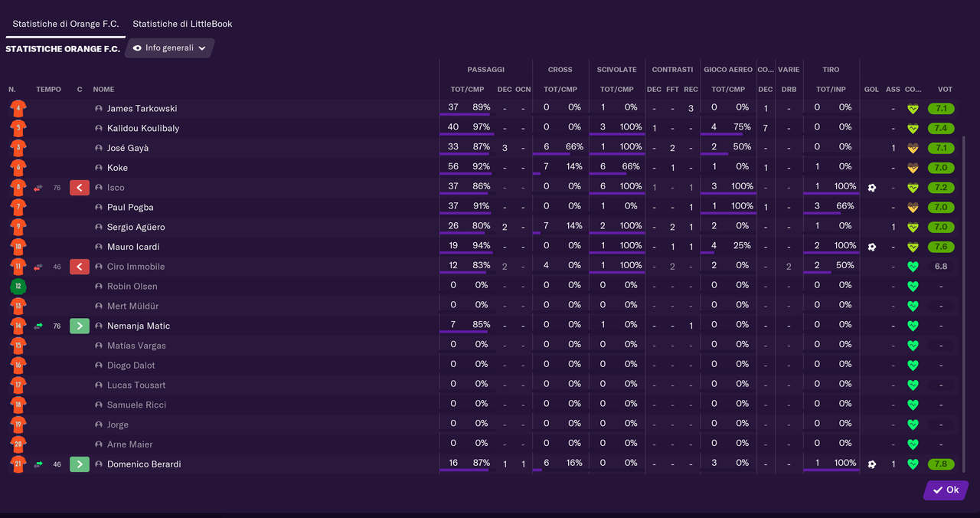Click Lucas Tousart's name row
The height and width of the screenshot is (518, 980).
(x=136, y=385)
